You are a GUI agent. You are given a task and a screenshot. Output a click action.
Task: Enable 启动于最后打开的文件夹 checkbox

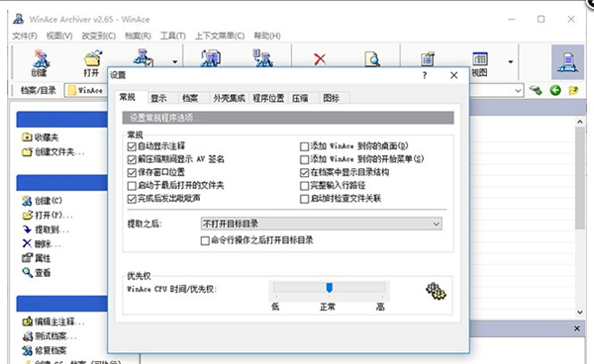tap(132, 185)
